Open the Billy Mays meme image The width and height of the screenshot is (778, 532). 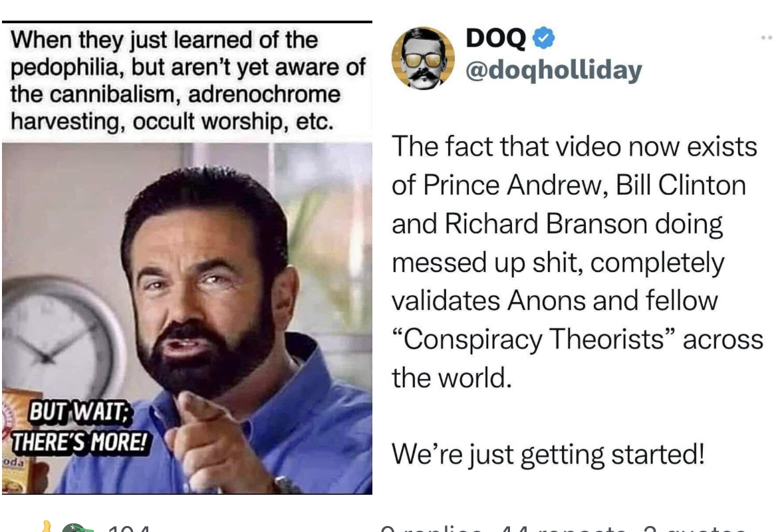tap(187, 318)
